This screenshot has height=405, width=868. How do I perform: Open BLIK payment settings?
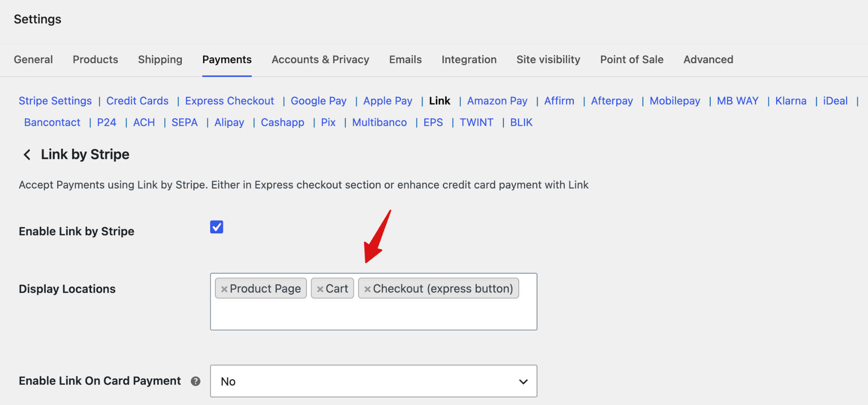(521, 122)
